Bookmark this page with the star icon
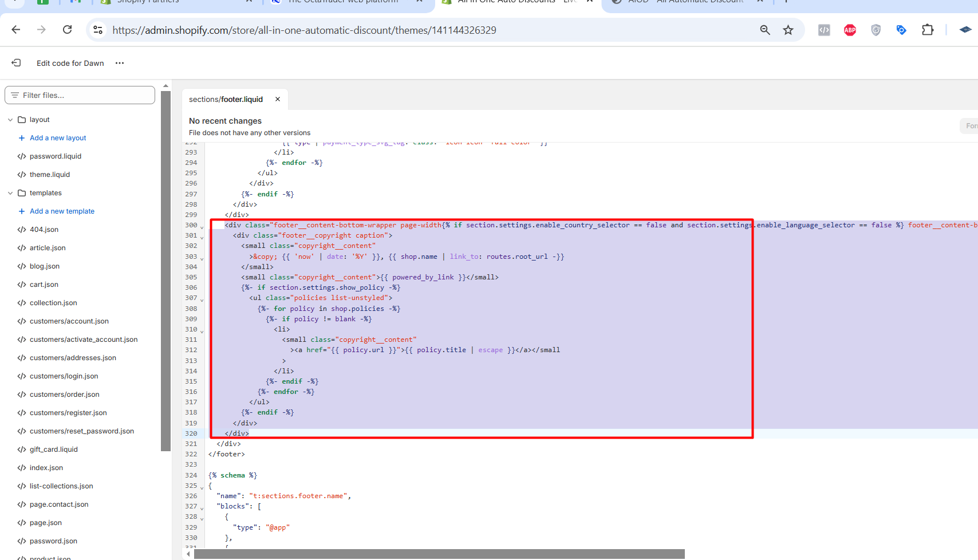 tap(788, 30)
